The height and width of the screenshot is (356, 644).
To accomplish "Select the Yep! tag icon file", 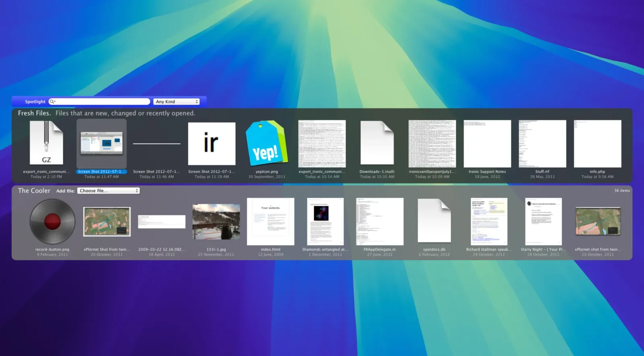I will coord(266,144).
